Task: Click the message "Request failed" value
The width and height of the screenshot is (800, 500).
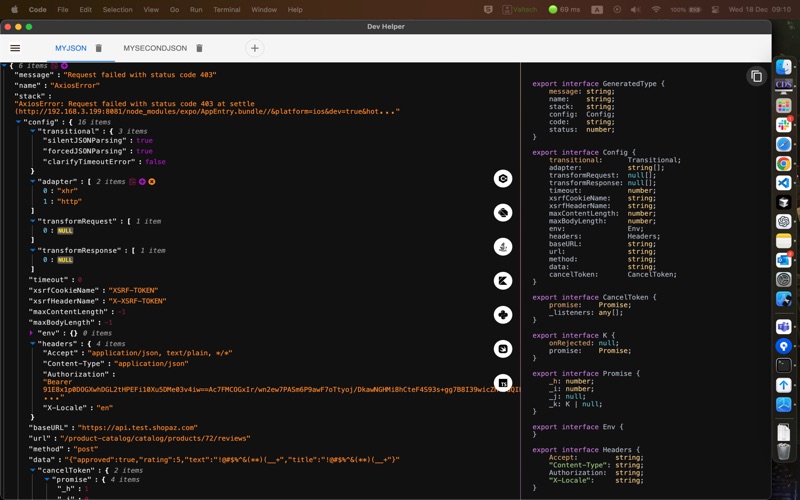Action: [x=140, y=74]
